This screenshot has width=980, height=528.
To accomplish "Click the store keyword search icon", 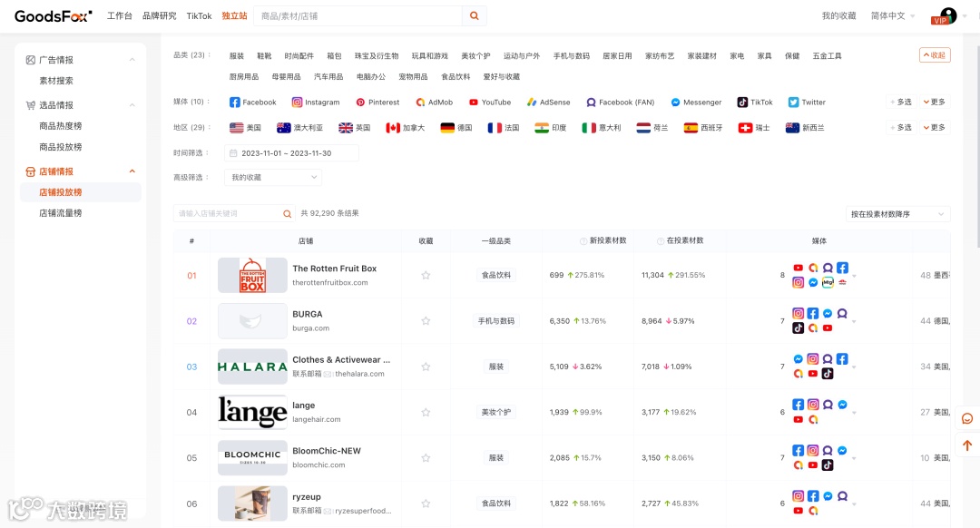I will coord(287,214).
